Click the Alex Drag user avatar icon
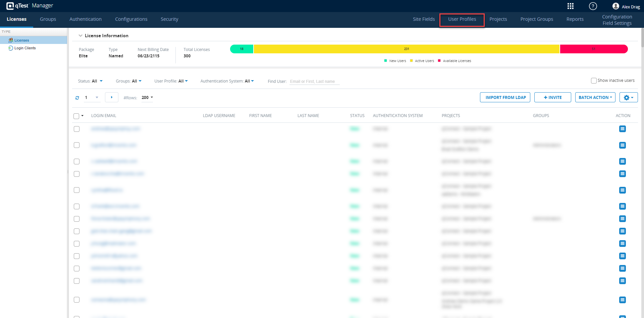The image size is (644, 318). pos(615,6)
